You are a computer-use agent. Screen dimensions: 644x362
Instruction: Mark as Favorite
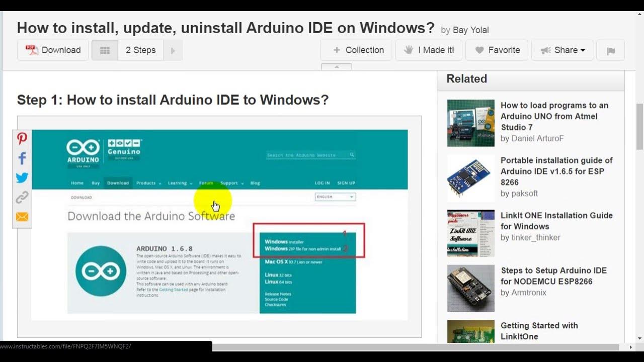pos(497,50)
